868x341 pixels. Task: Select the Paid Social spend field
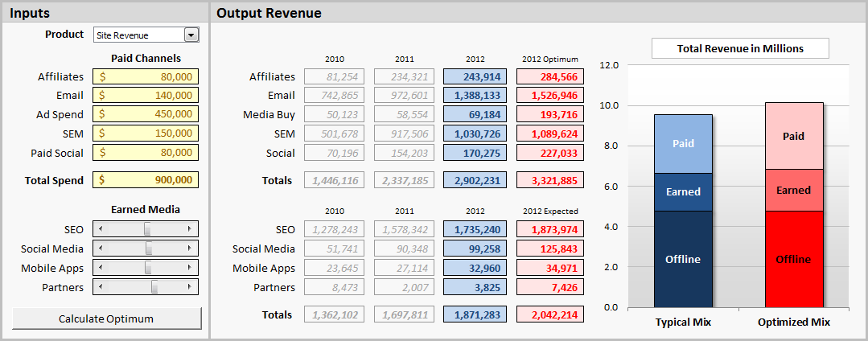tap(146, 153)
